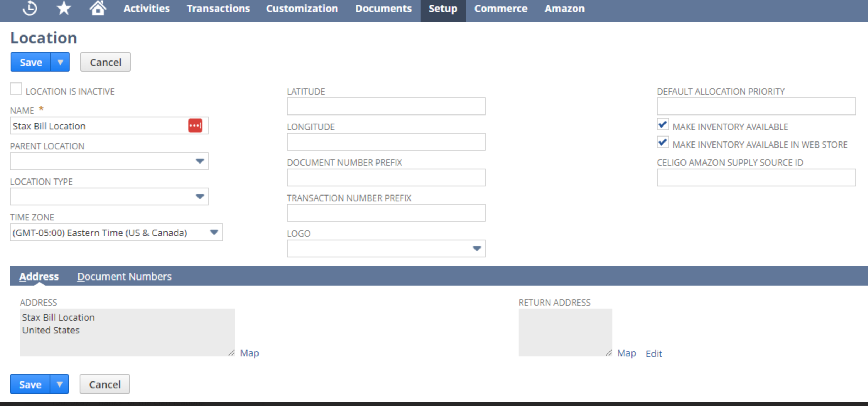Go to the Home house icon
This screenshot has height=406, width=868.
tap(98, 8)
